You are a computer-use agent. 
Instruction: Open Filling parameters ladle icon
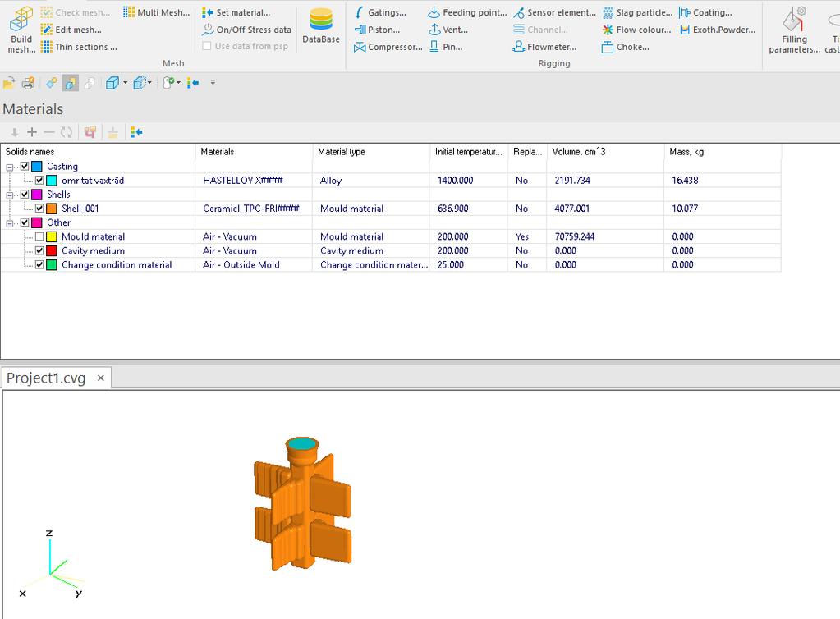tap(794, 19)
